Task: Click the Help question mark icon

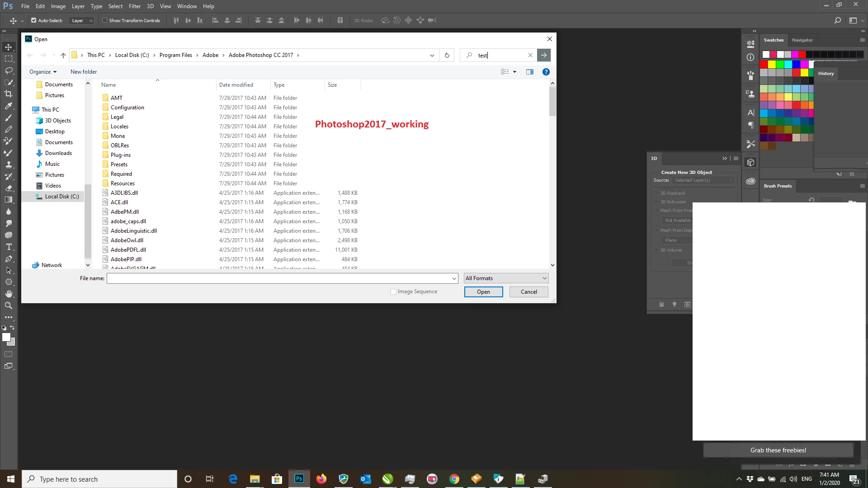Action: (546, 72)
